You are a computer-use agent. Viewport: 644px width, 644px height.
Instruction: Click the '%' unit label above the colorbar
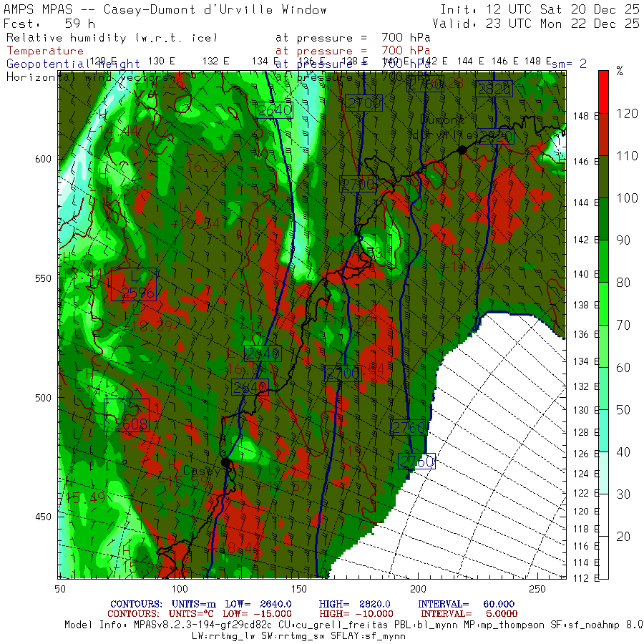pyautogui.click(x=620, y=72)
